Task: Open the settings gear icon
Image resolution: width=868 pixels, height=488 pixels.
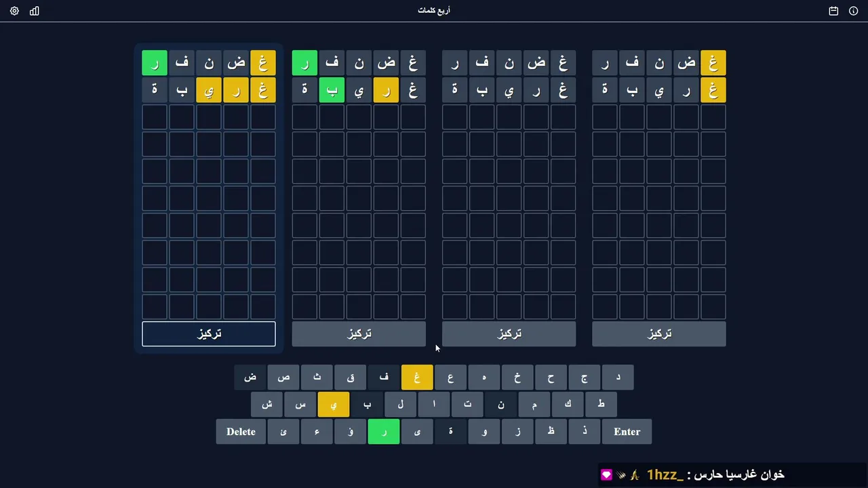Action: [14, 11]
